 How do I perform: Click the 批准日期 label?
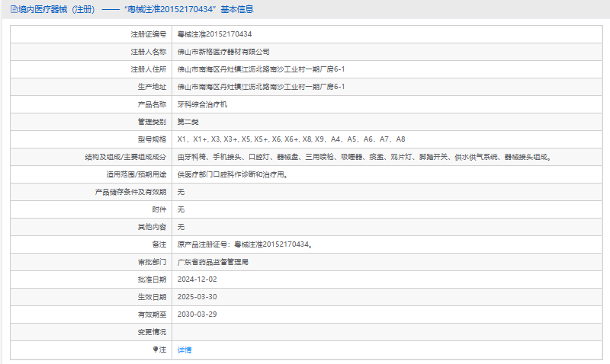[x=152, y=279]
